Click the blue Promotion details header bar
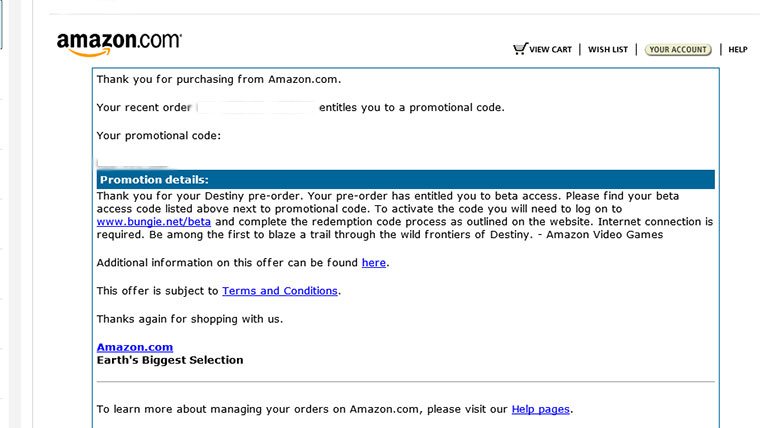The width and height of the screenshot is (760, 428). [405, 179]
